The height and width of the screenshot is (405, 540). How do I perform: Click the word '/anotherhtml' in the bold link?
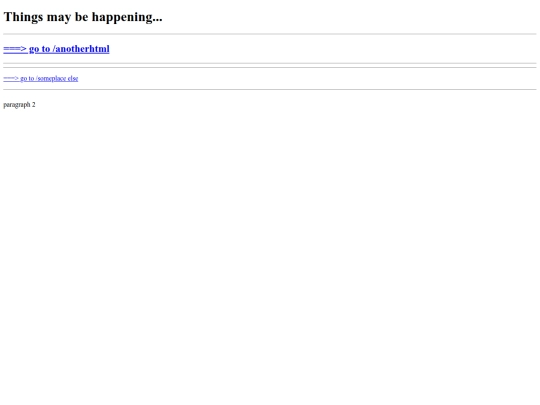tap(81, 49)
